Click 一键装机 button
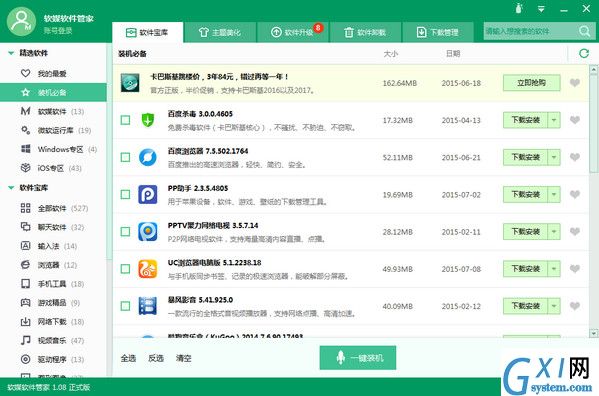 [x=358, y=357]
